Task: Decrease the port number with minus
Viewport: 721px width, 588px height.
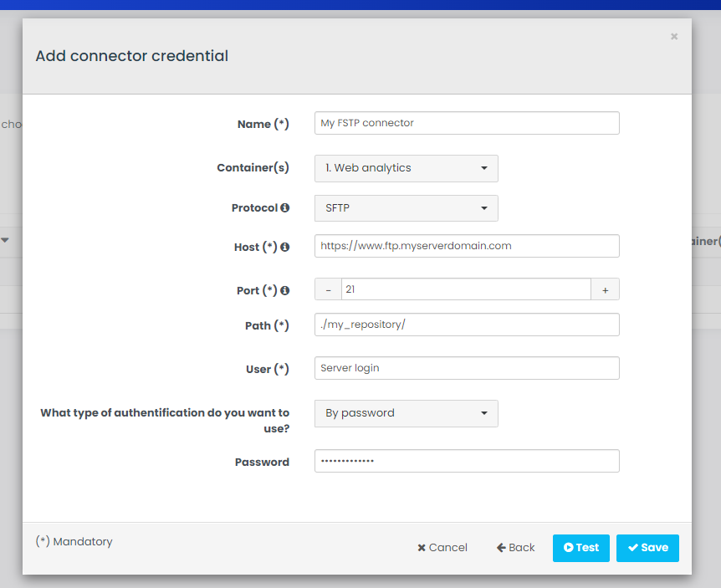Action: tap(328, 289)
